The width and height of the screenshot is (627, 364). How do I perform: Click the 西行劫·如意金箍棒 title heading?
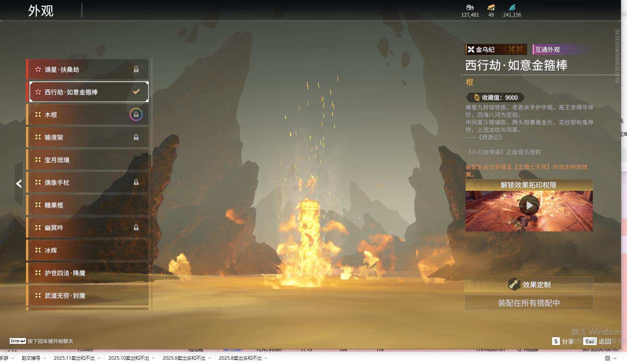pyautogui.click(x=516, y=65)
